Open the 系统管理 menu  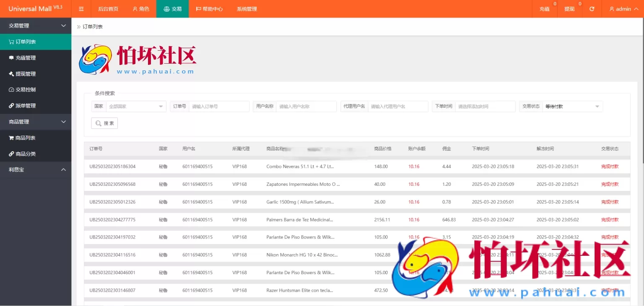click(247, 8)
